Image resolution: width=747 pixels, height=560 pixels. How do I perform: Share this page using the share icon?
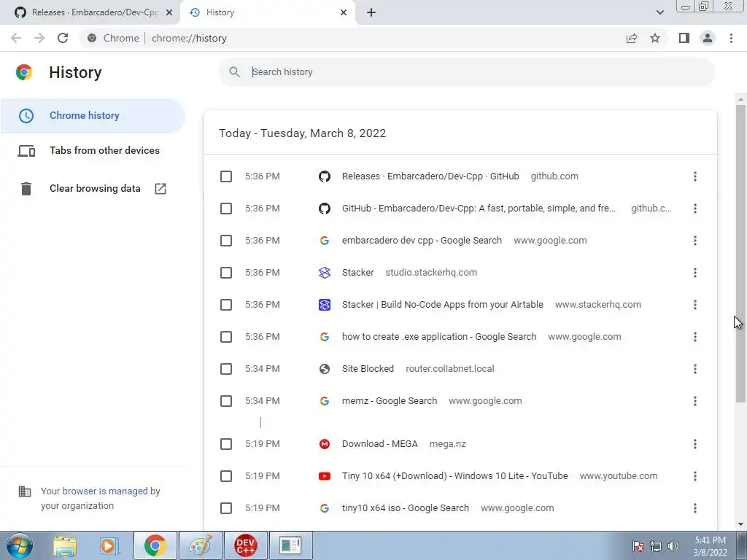[632, 38]
